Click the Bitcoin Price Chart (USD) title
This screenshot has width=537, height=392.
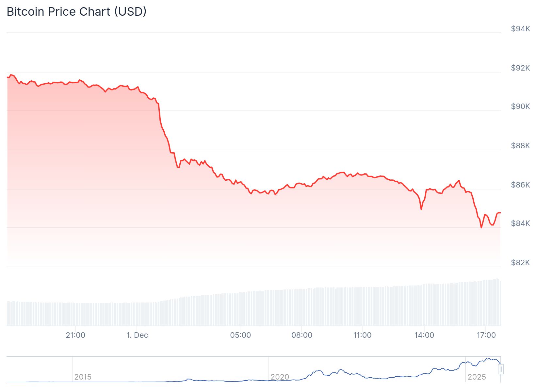point(76,12)
